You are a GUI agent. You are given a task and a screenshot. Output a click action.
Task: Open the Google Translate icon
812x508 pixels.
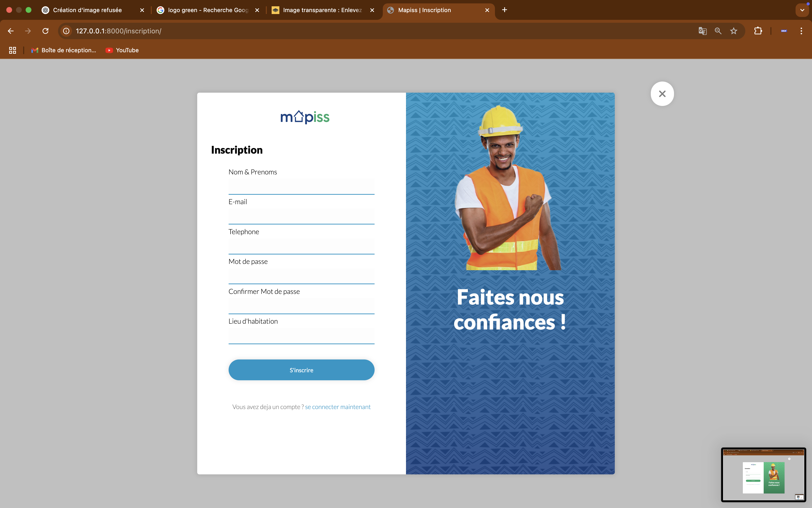point(702,31)
